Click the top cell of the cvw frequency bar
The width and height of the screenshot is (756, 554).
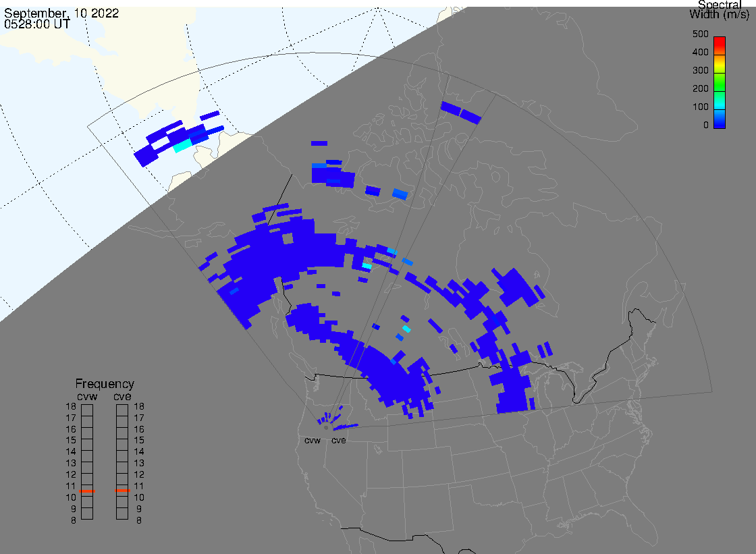pyautogui.click(x=87, y=410)
